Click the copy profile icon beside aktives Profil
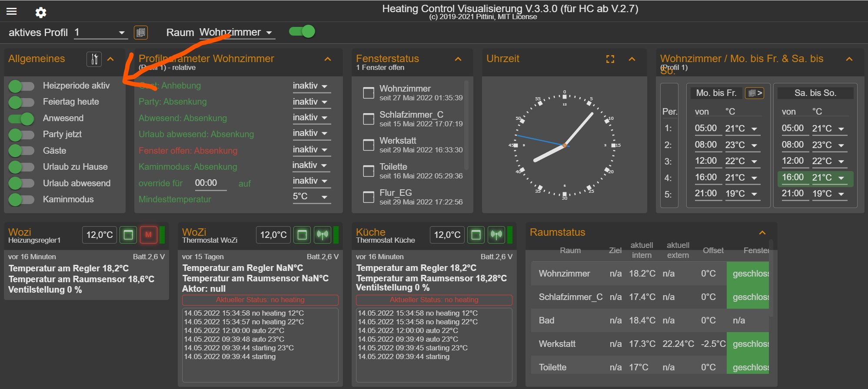 coord(140,33)
